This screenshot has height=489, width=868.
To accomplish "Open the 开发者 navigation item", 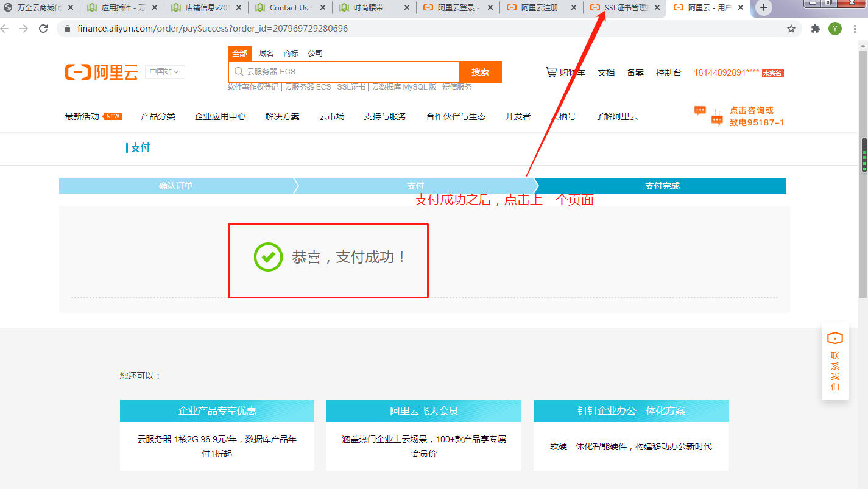I will 518,116.
